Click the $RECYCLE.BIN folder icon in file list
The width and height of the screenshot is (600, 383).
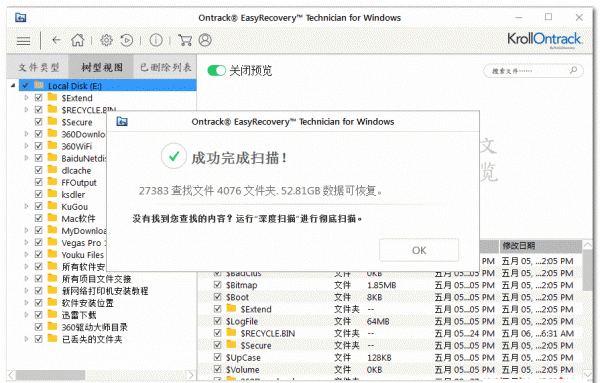tap(231, 332)
